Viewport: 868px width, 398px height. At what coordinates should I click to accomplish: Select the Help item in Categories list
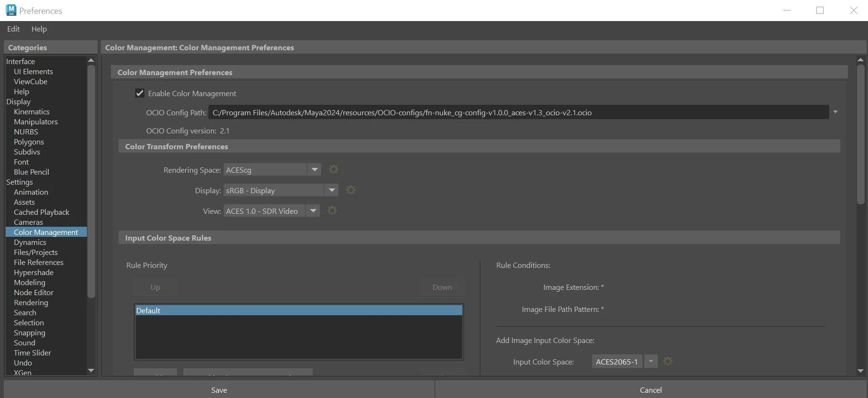pyautogui.click(x=22, y=91)
